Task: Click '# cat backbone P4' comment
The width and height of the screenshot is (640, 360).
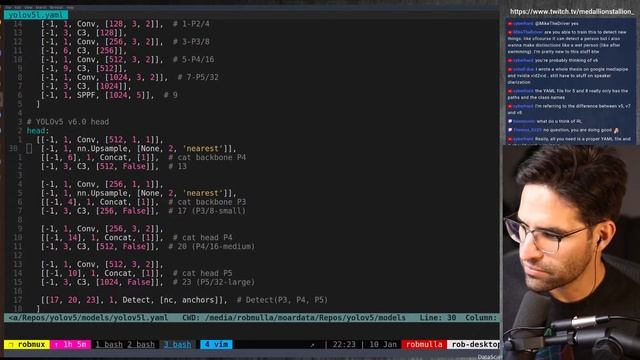Action: tap(207, 158)
